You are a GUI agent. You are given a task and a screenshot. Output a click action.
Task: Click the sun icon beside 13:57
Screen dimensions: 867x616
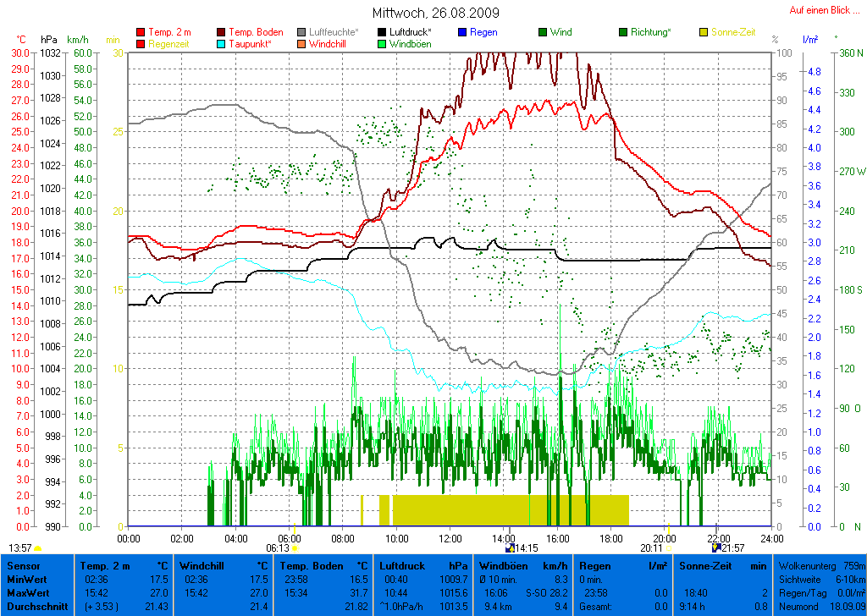click(38, 548)
